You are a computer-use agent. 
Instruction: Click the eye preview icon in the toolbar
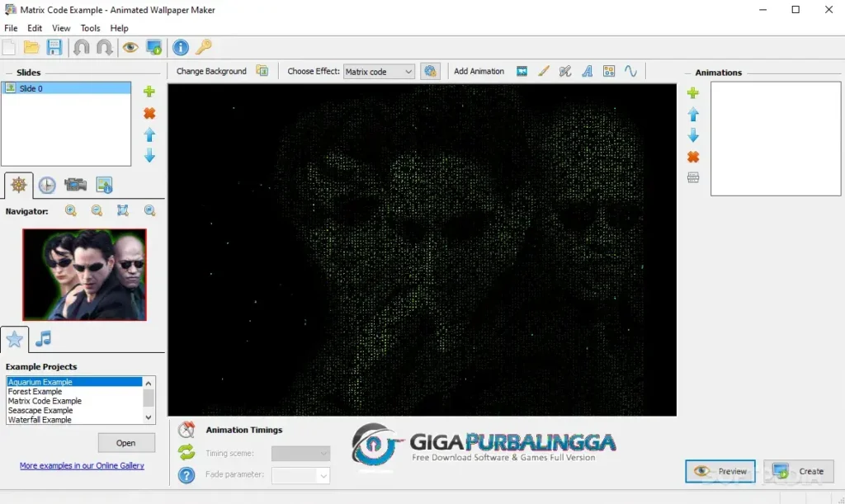130,47
